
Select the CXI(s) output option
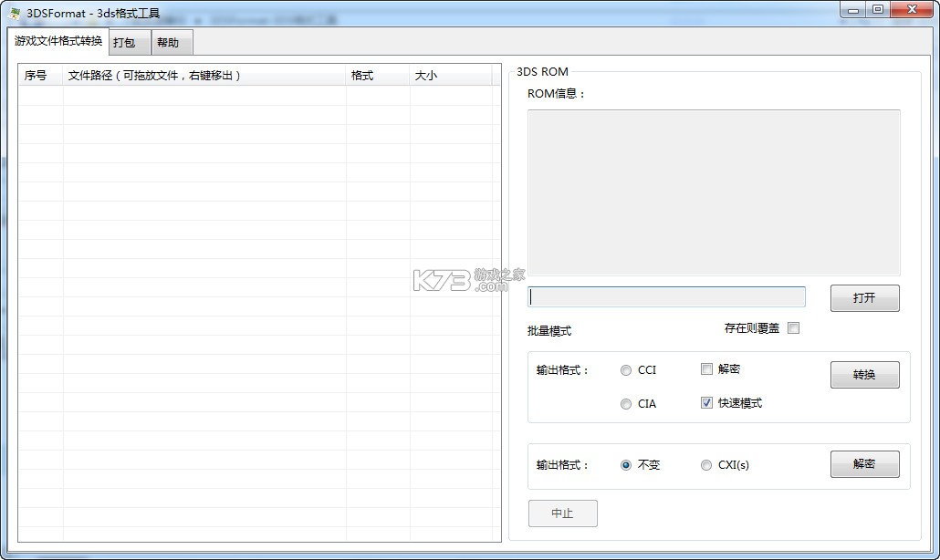[706, 464]
